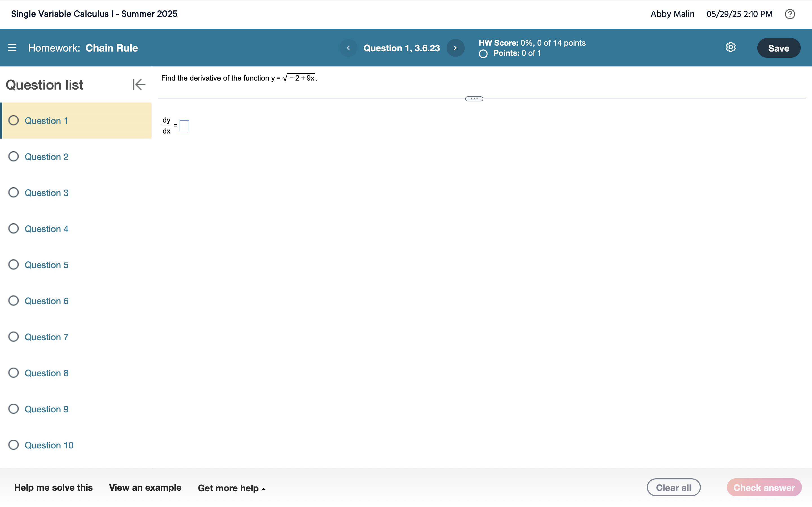Click the help question mark icon

[x=789, y=14]
